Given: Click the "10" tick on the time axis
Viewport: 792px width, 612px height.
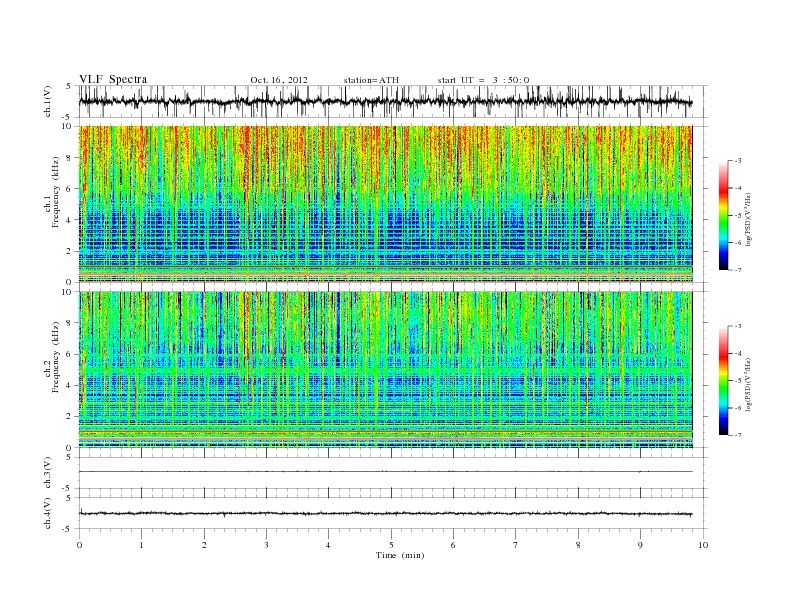Looking at the screenshot, I should tap(703, 545).
